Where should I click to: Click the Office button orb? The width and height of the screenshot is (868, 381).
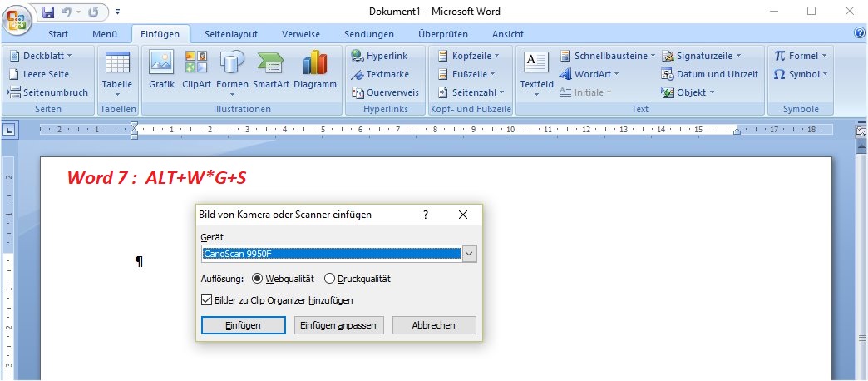[x=17, y=19]
